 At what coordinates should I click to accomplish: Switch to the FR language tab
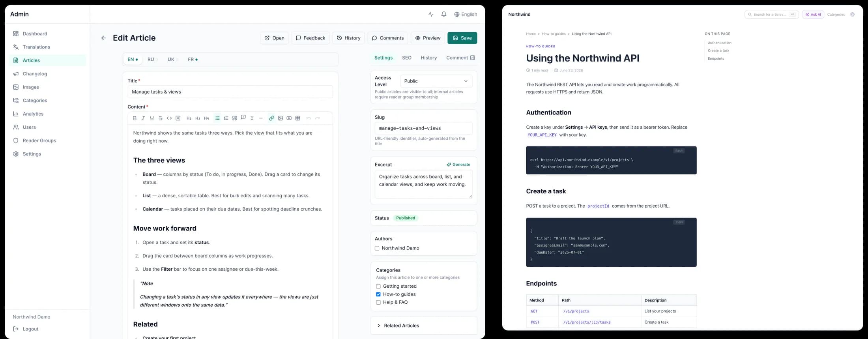193,59
